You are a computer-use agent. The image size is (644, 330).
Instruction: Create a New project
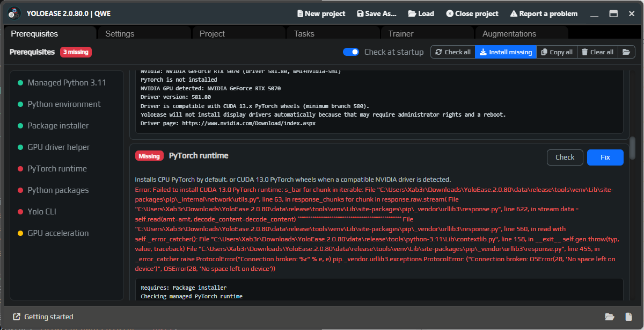click(321, 13)
